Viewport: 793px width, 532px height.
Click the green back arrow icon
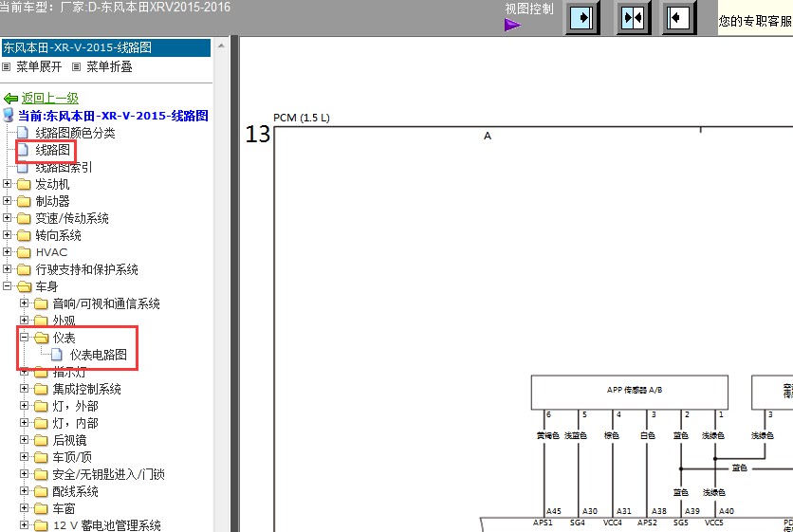click(x=10, y=98)
